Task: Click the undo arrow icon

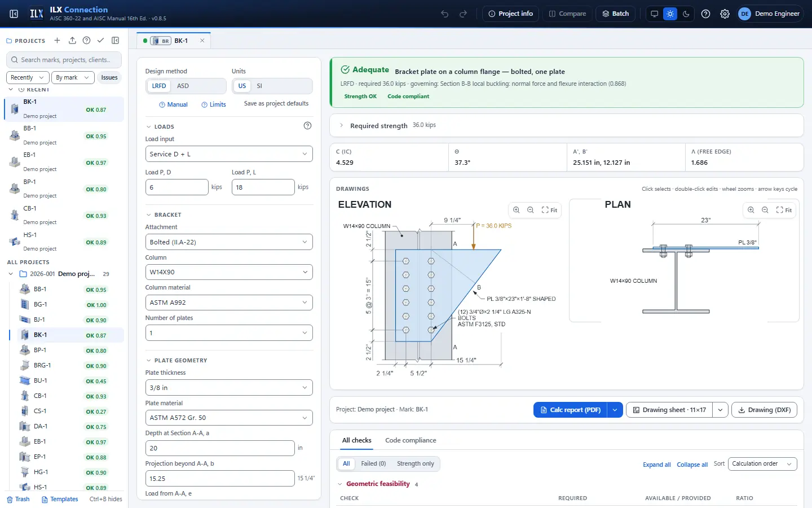Action: point(444,14)
